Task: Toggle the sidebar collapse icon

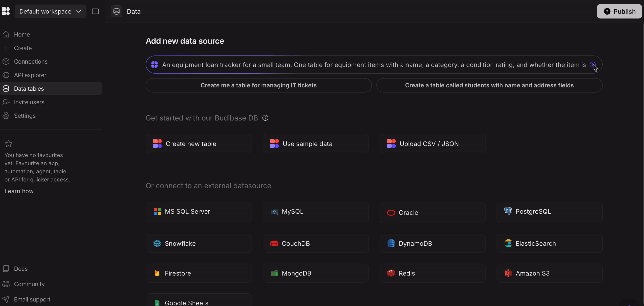Action: pos(95,11)
